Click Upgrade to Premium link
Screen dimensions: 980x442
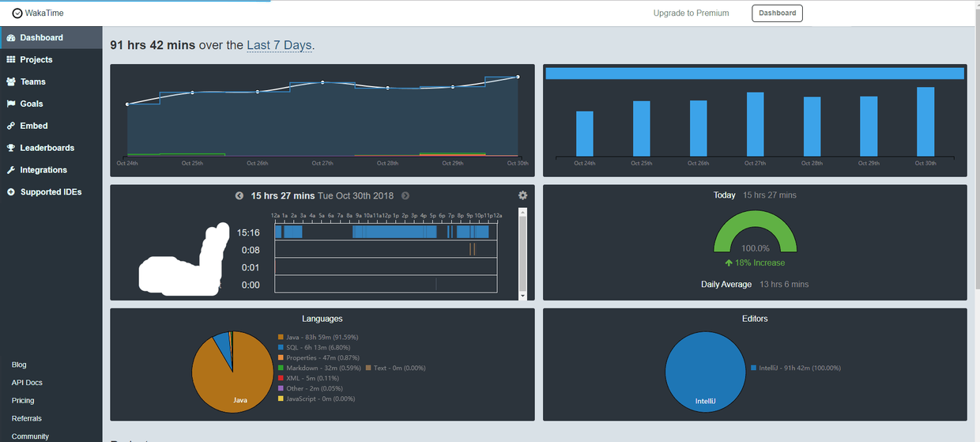point(691,13)
